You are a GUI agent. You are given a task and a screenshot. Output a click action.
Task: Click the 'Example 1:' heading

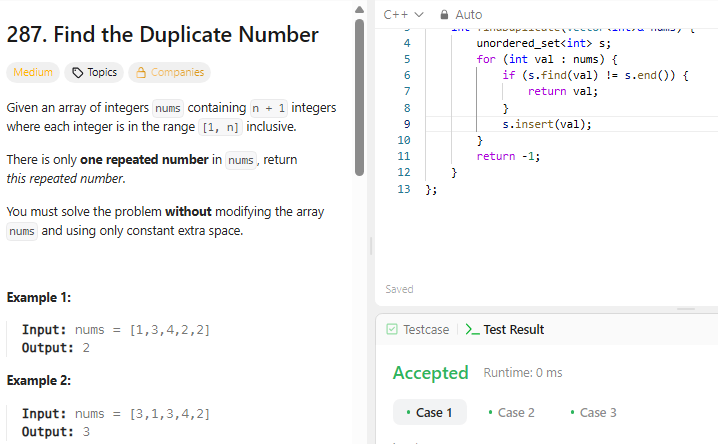[x=38, y=298]
